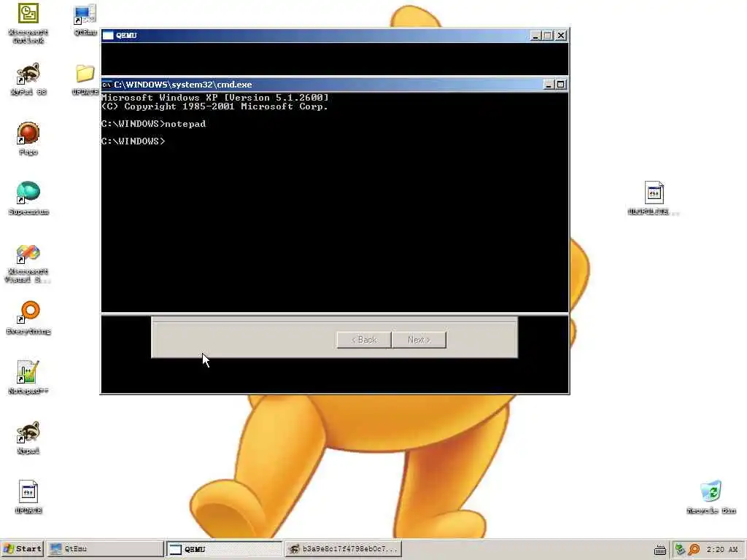Minimize the QEMU window
This screenshot has height=560, width=747.
[535, 35]
